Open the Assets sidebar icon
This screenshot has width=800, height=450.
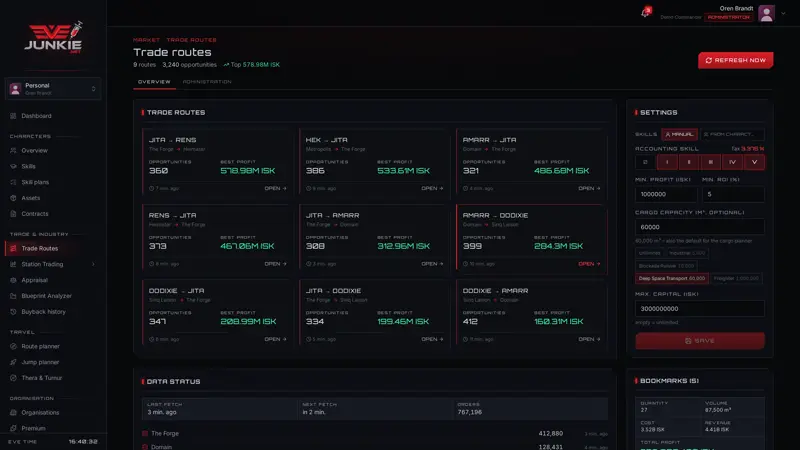[x=13, y=198]
